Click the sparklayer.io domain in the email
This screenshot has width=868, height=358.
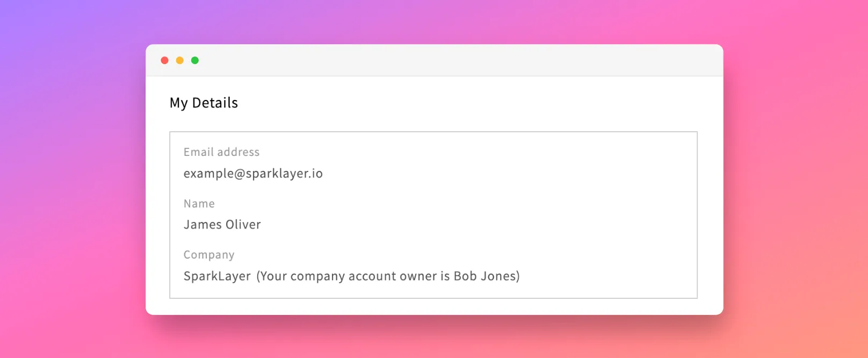[x=284, y=174]
